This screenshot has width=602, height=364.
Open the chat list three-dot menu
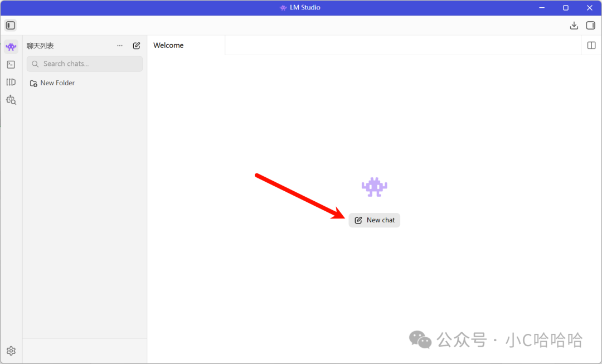[x=120, y=46]
